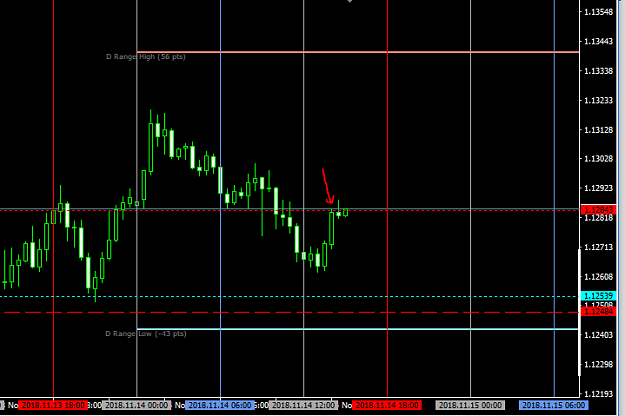The height and width of the screenshot is (416, 625).
Task: Select the gray 2018.11.14 12:00 time label
Action: tap(303, 405)
